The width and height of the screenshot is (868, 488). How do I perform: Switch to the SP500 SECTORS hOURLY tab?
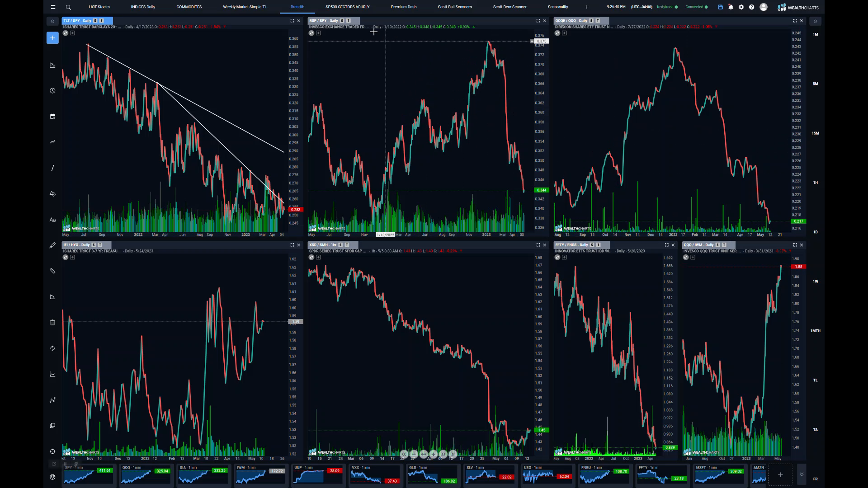coord(347,7)
